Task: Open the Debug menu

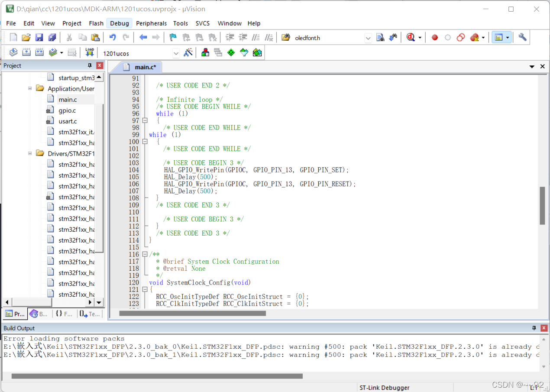Action: pyautogui.click(x=120, y=23)
